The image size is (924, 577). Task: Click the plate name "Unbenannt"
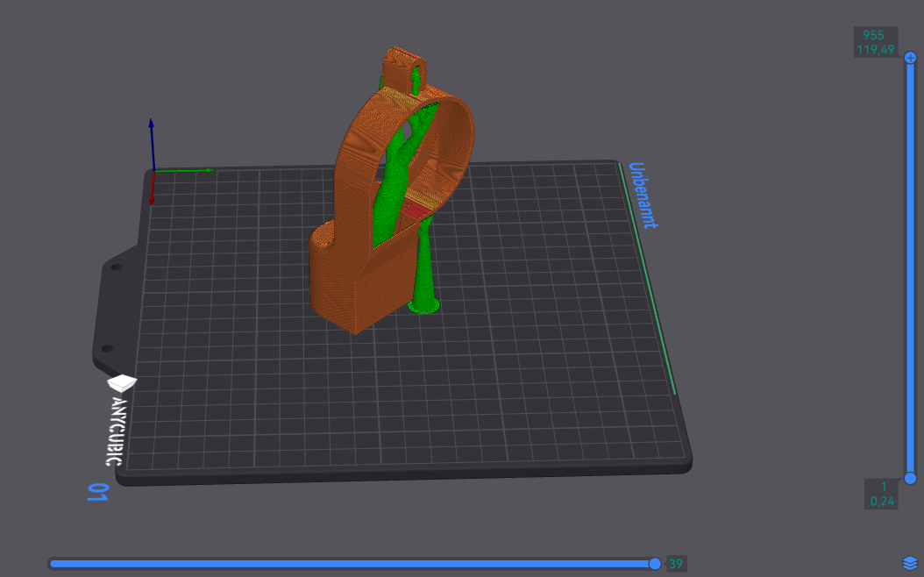(643, 195)
